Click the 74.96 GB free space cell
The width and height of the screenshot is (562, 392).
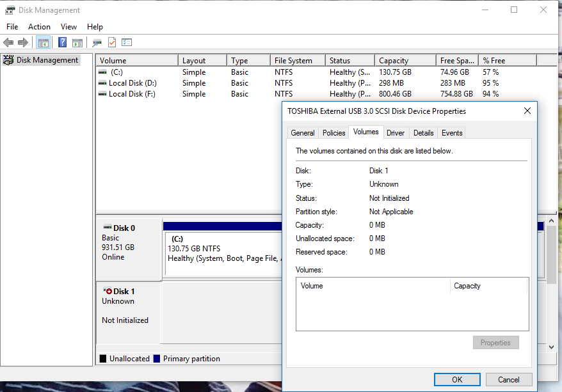[454, 72]
